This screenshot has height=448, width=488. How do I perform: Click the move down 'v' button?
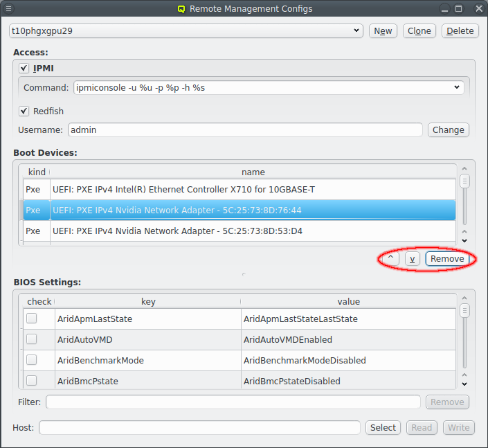tap(412, 258)
